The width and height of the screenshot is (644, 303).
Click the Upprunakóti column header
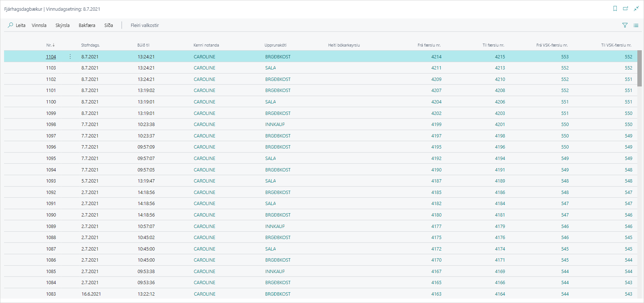pos(275,45)
